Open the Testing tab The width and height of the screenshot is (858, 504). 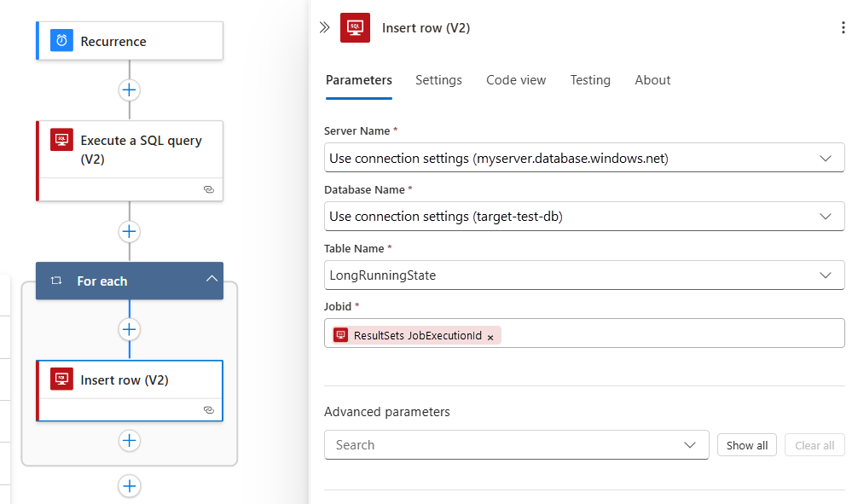590,80
